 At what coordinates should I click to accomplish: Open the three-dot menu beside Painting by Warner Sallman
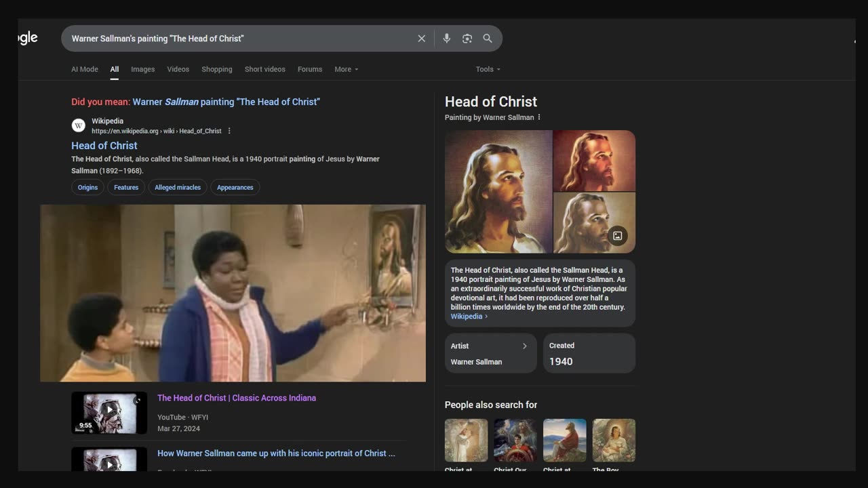(x=539, y=117)
